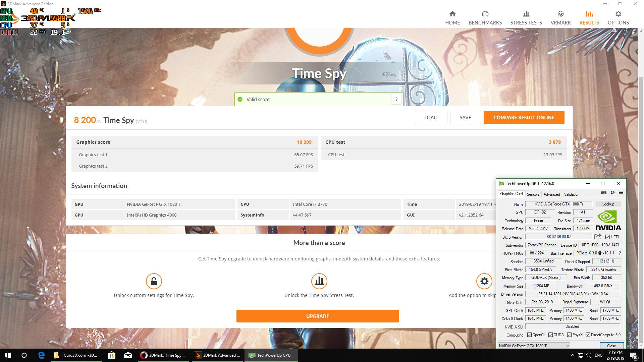The image size is (644, 362).
Task: Toggle the UEFI checkbox in GPU-Z
Action: (x=607, y=237)
